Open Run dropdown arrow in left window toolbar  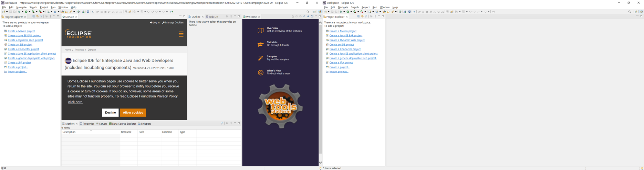point(30,12)
